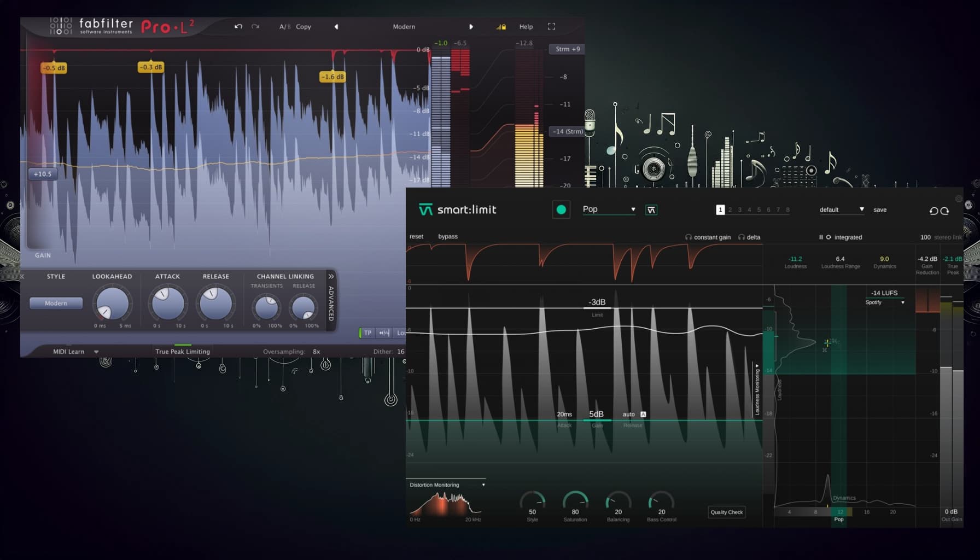Open the Distortion Monitoring dropdown
Image resolution: width=980 pixels, height=560 pixels.
[x=447, y=485]
